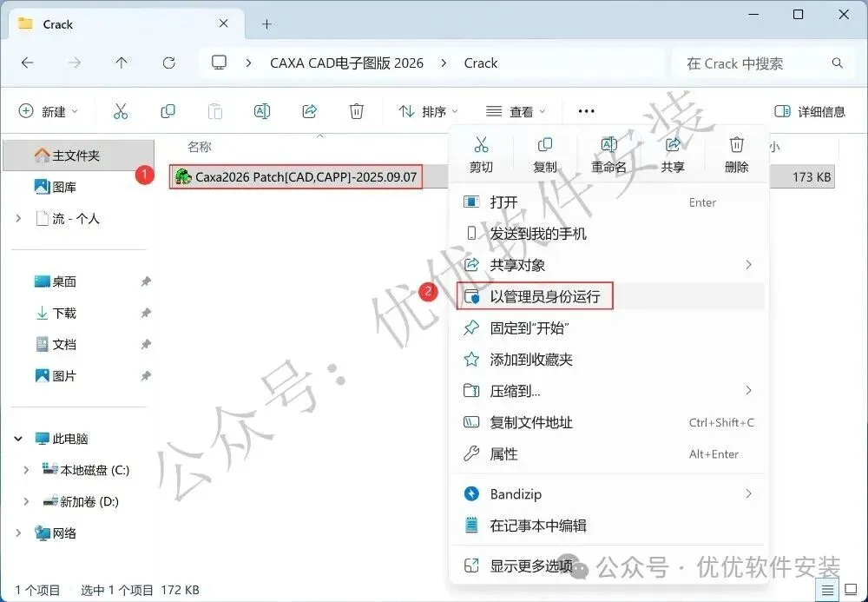Click Copy in the context menu header
The height and width of the screenshot is (602, 868).
point(545,155)
